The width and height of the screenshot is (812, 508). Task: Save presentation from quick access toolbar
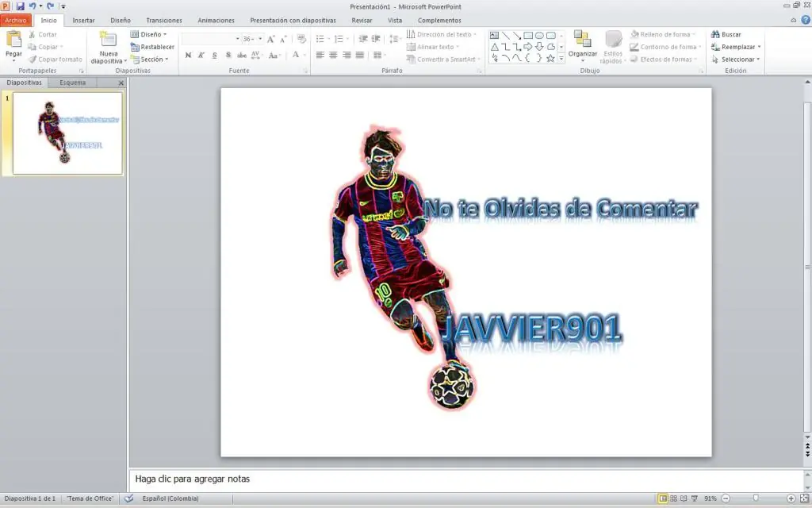click(x=20, y=6)
